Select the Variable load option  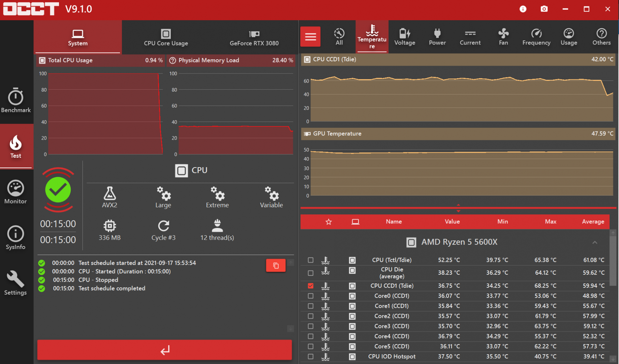point(271,197)
